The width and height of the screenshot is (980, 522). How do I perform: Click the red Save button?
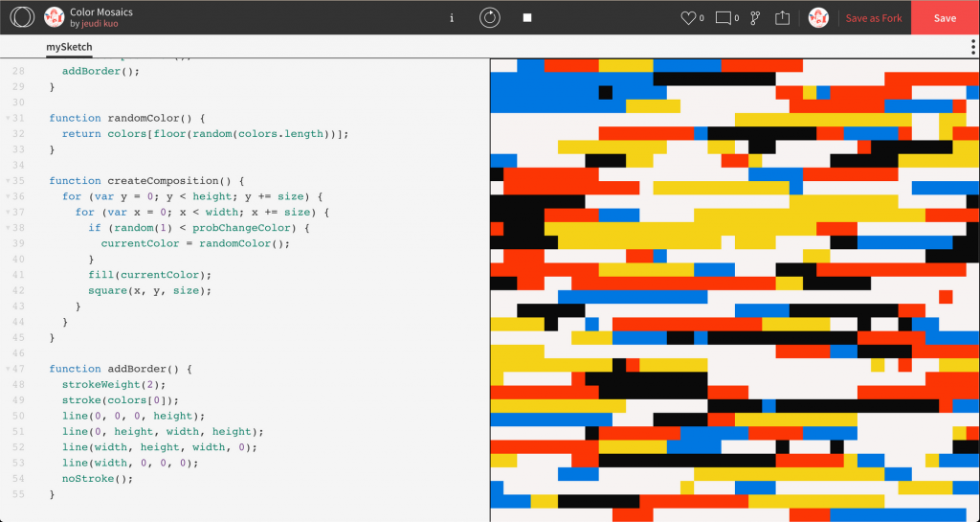945,17
